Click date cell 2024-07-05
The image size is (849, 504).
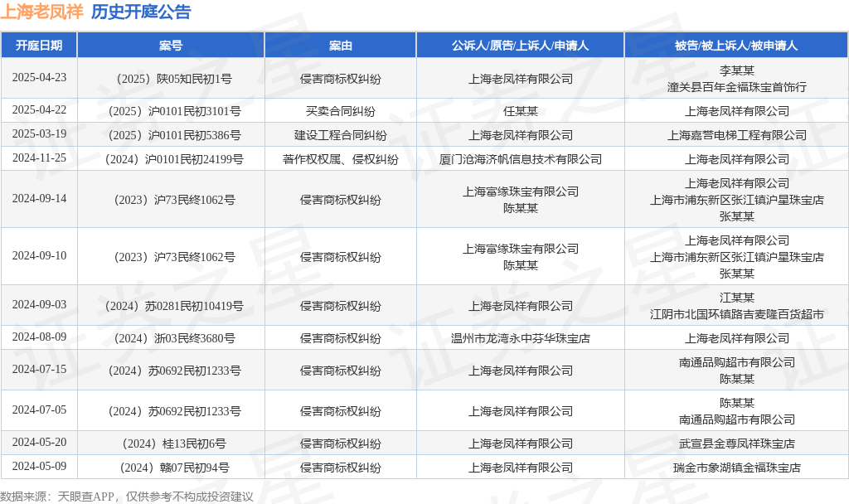pos(39,409)
